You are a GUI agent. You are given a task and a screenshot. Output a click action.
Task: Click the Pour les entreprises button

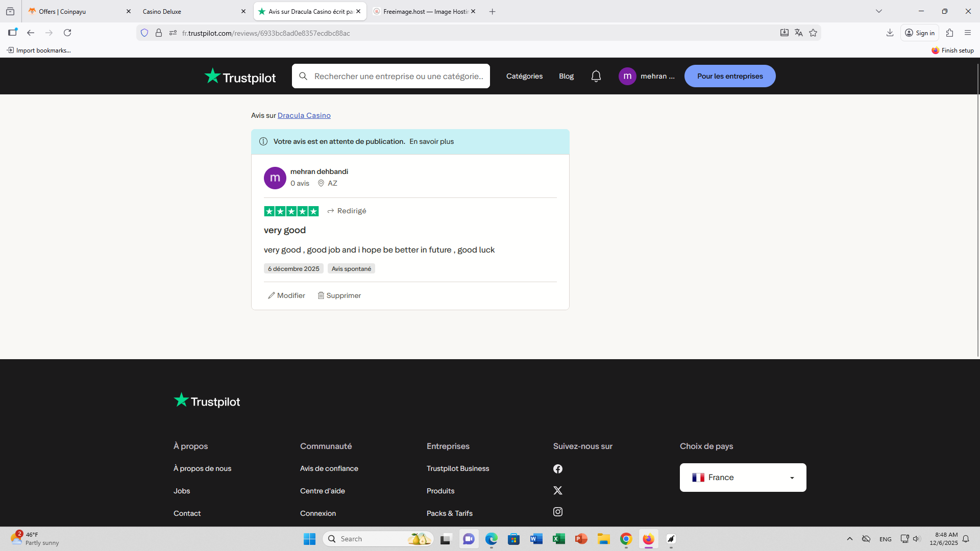coord(730,76)
